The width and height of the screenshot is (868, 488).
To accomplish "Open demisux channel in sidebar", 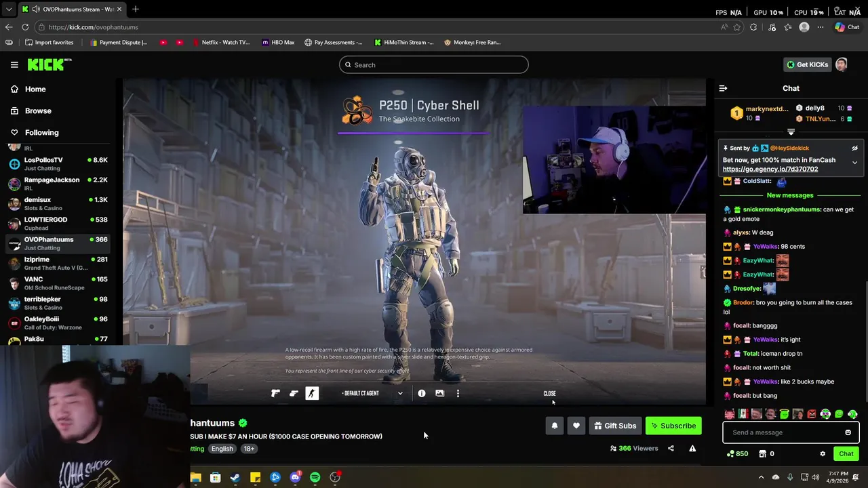I will click(x=58, y=203).
